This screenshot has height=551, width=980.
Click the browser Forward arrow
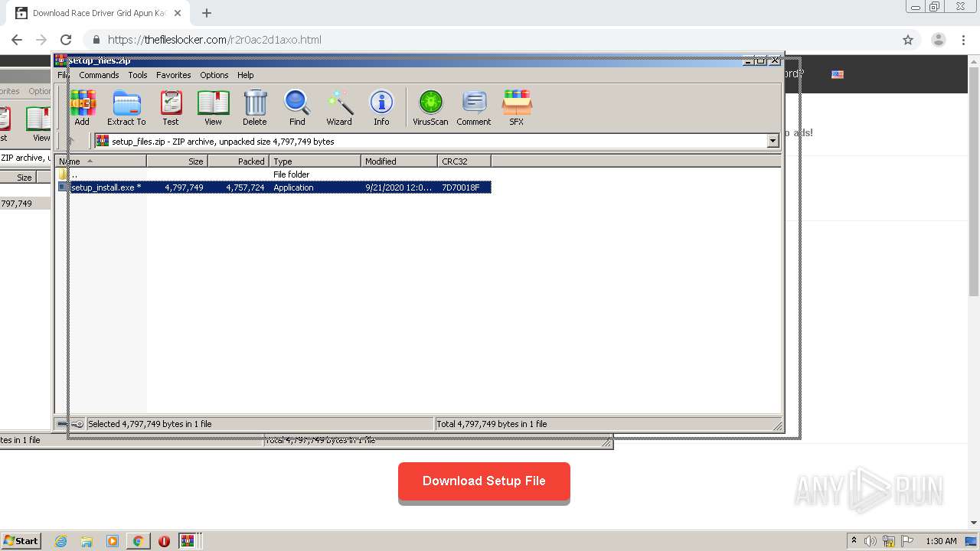coord(41,40)
